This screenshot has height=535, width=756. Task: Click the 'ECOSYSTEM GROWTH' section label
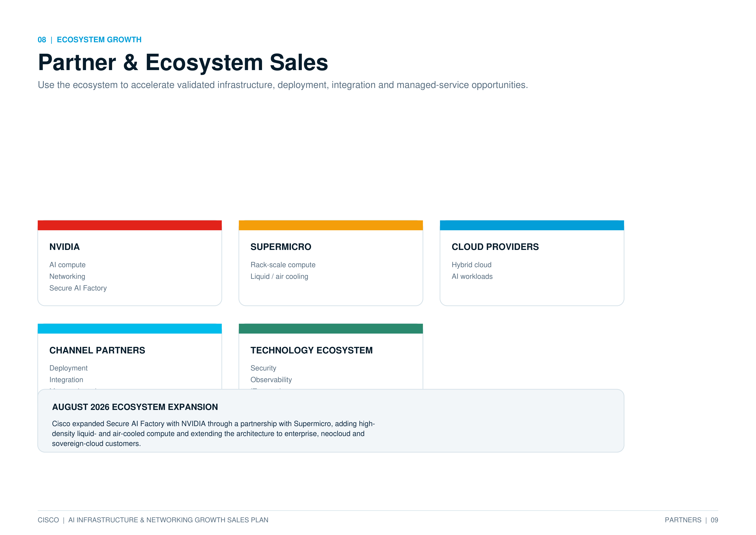tap(99, 40)
